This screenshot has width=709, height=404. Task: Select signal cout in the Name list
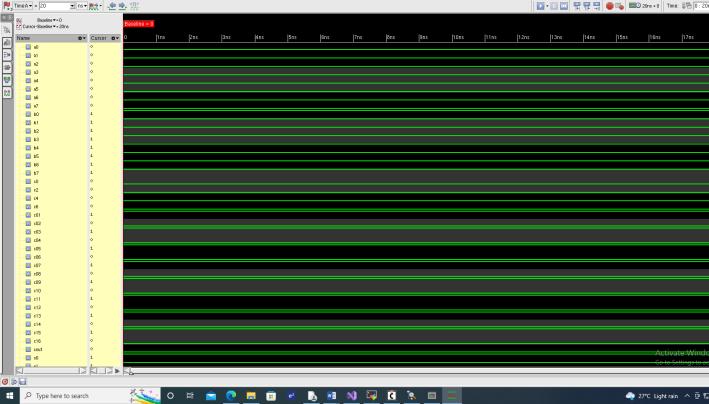(38, 350)
